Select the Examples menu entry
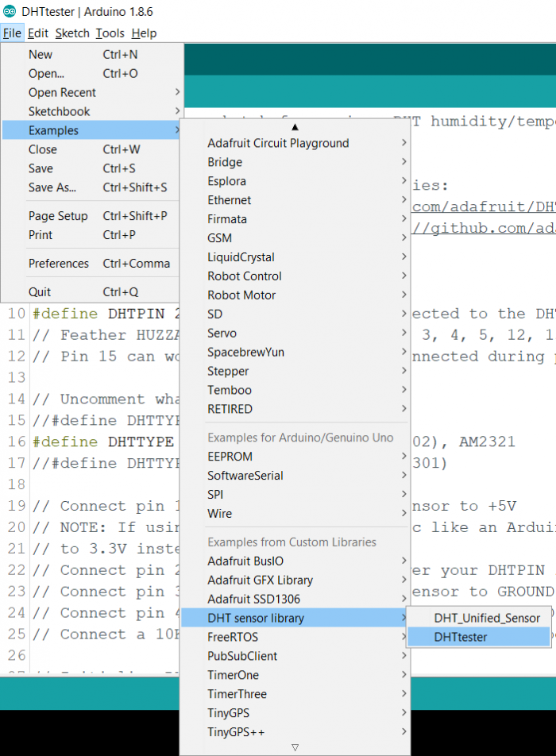556x756 pixels. pyautogui.click(x=91, y=130)
